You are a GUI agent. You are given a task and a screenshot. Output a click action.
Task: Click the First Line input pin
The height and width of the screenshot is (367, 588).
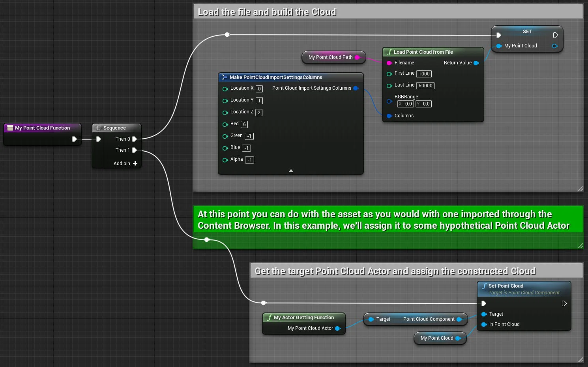coord(389,74)
